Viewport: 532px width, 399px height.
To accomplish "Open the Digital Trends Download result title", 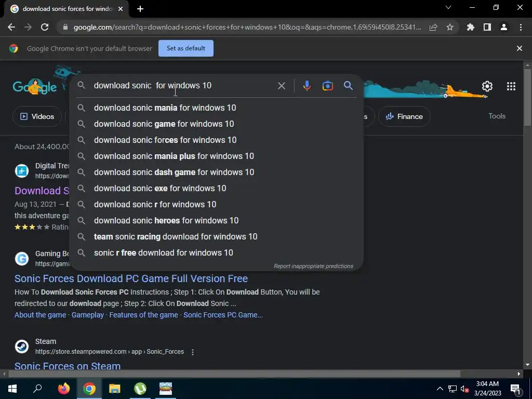I will pyautogui.click(x=42, y=191).
